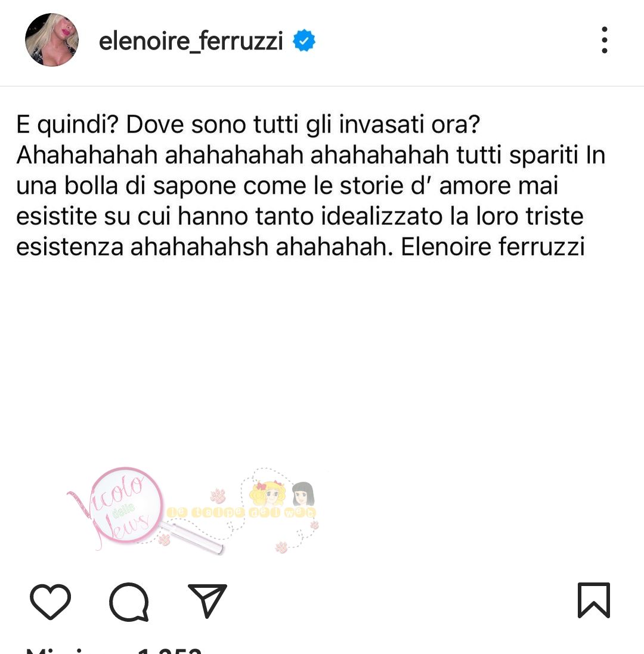The image size is (644, 654).
Task: Click the pink paw print above 'le talpe'
Action: pos(218,496)
